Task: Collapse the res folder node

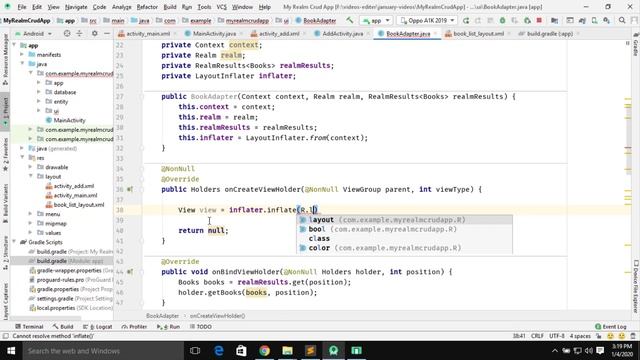Action: pos(22,158)
